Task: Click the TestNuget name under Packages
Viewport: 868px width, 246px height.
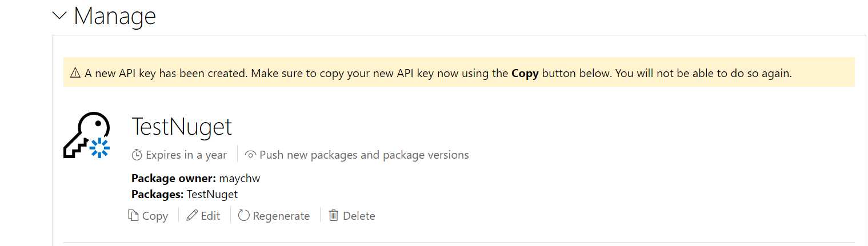Action: pos(212,194)
